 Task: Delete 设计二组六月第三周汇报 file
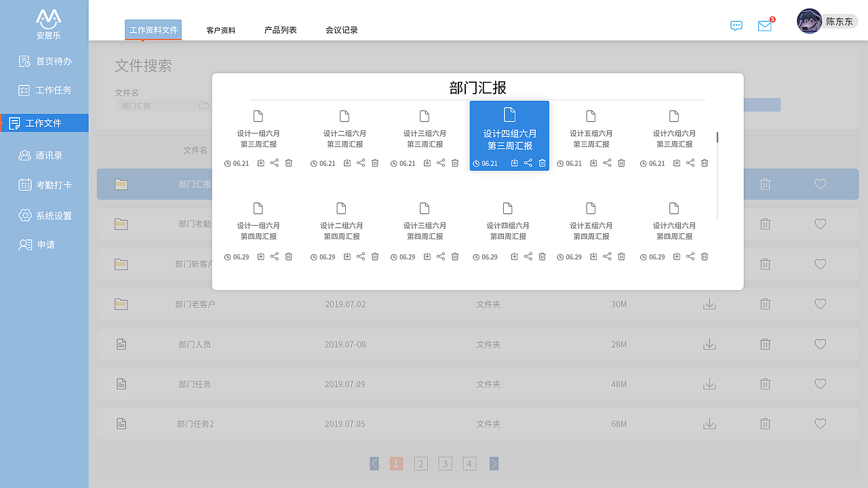coord(374,163)
